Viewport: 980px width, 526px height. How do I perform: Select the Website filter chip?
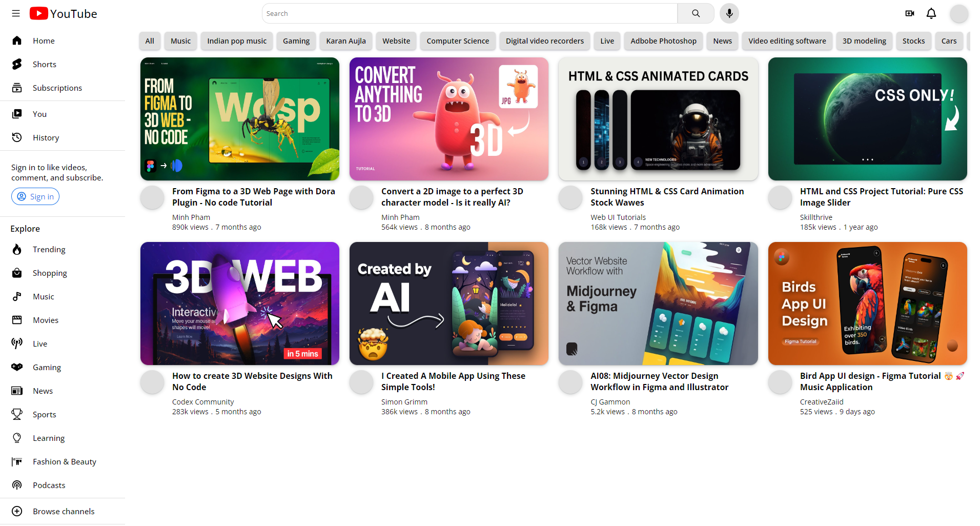(396, 41)
